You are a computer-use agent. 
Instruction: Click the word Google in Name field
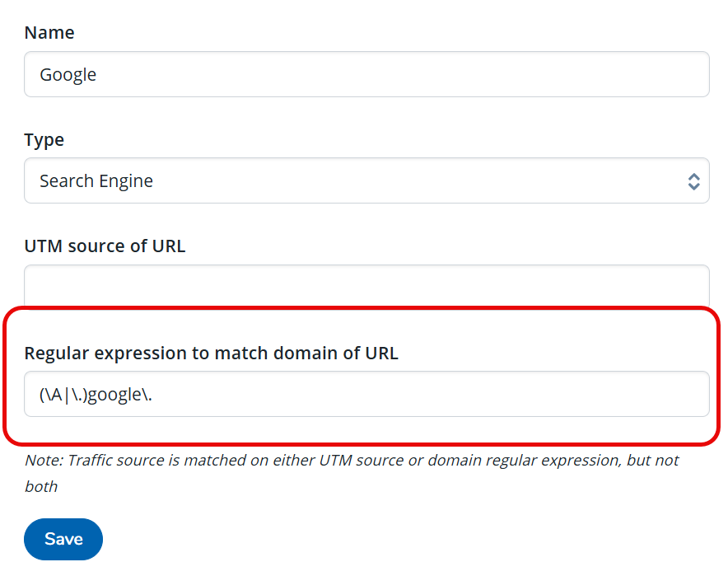(68, 75)
